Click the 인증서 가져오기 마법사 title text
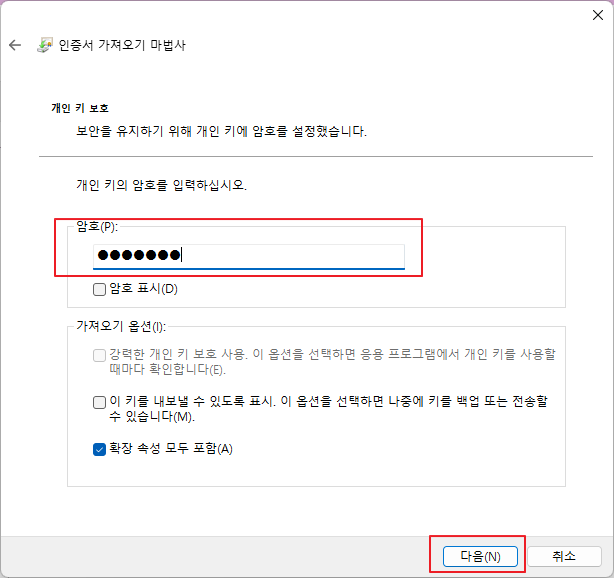Viewport: 614px width, 578px height. (122, 45)
